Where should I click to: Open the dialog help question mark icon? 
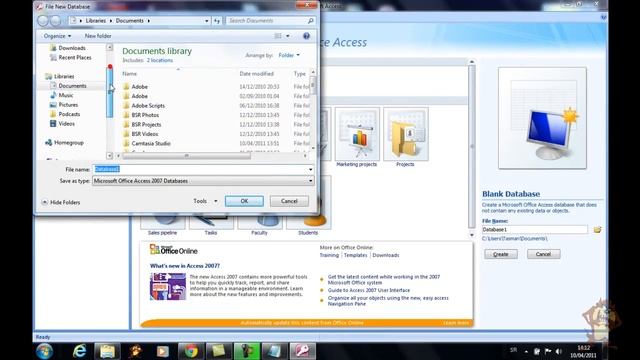(306, 36)
